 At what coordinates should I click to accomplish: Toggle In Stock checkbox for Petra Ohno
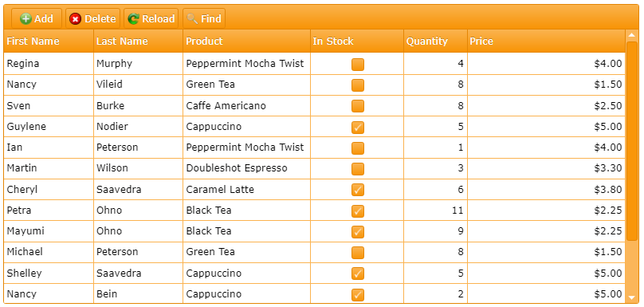(x=358, y=211)
